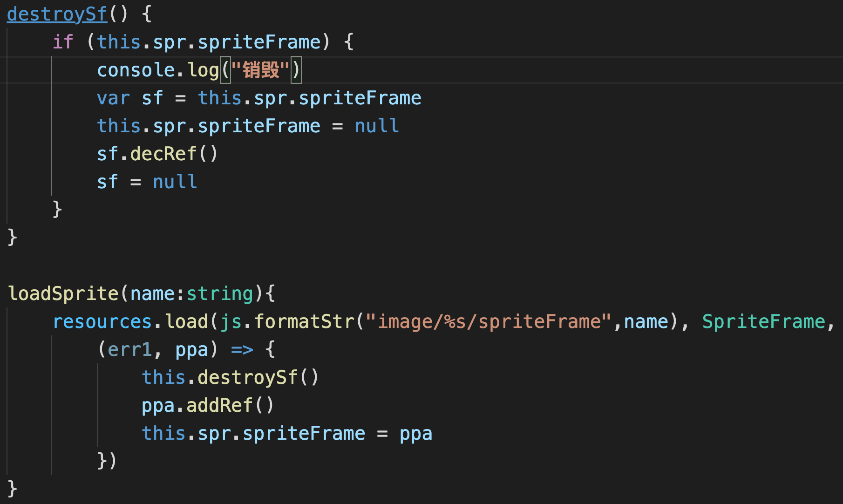
Task: Click 'null' on the 'sf = null' line
Action: tap(175, 182)
